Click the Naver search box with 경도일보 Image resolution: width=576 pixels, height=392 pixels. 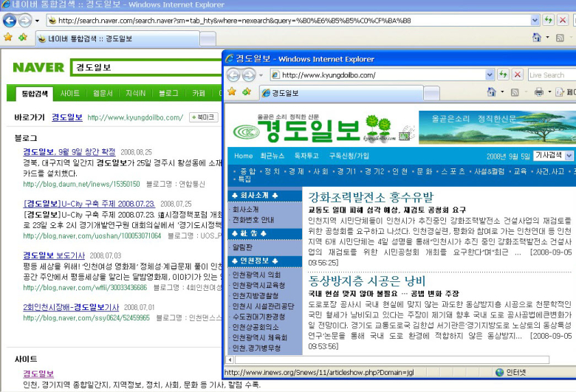[x=147, y=67]
